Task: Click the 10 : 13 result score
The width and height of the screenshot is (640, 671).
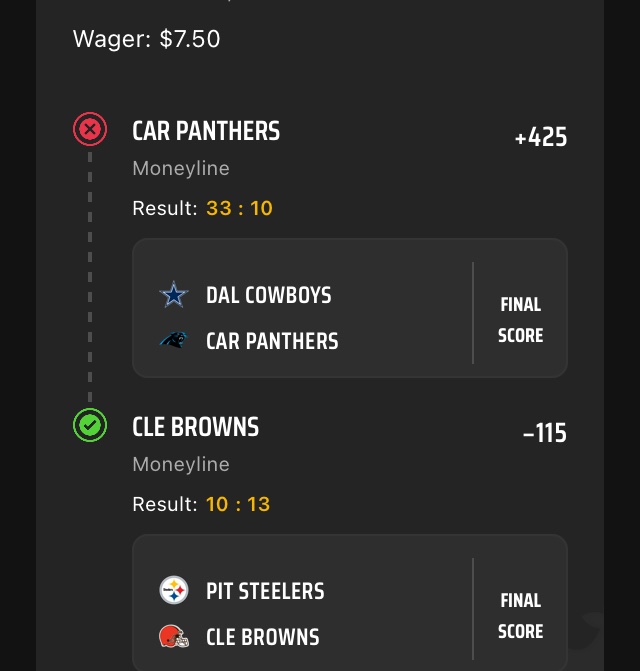Action: point(238,504)
